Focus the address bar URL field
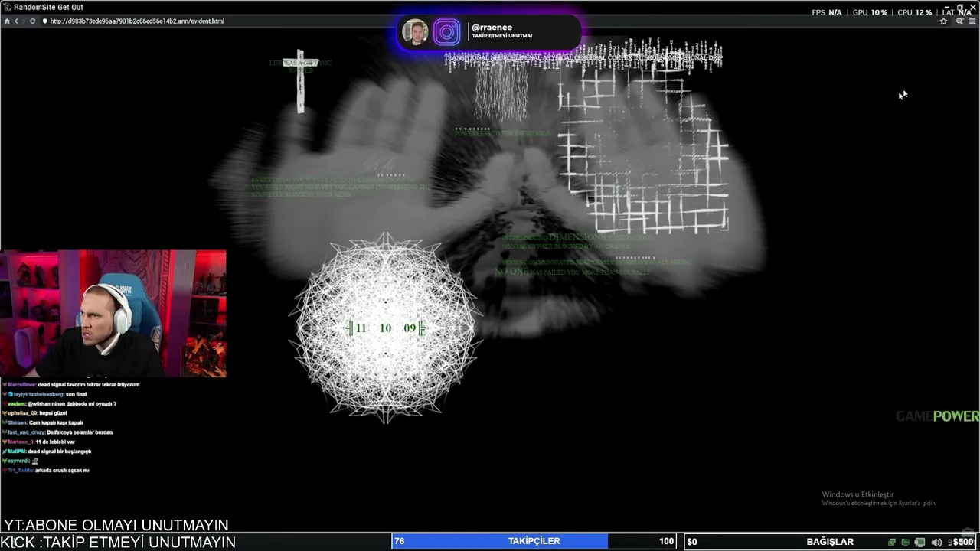980x551 pixels. [x=490, y=21]
